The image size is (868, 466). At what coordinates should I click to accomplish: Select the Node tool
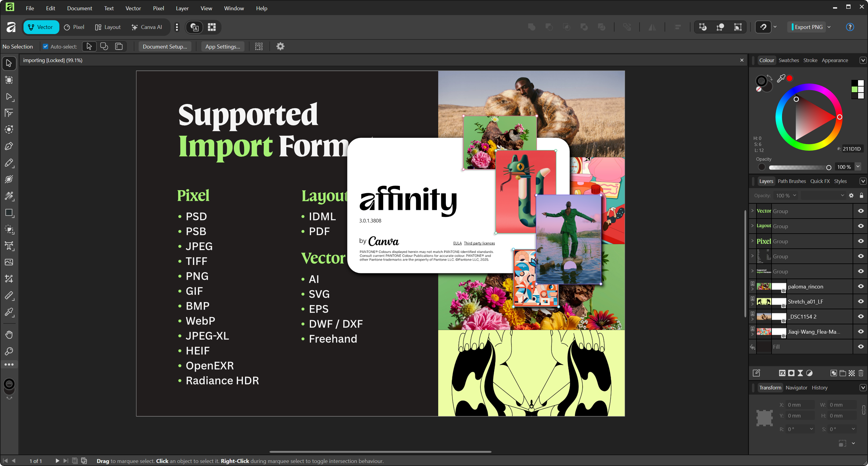coord(9,97)
